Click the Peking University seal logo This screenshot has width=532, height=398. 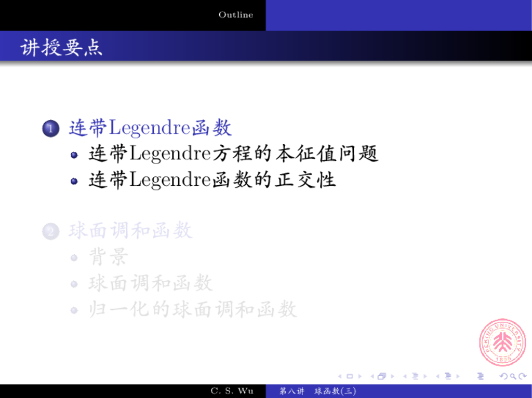pyautogui.click(x=502, y=342)
